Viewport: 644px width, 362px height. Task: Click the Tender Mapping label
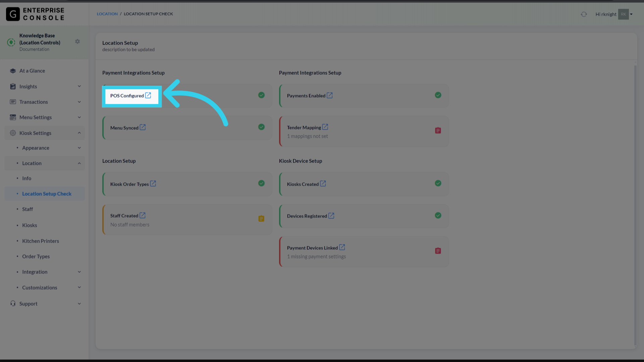tap(304, 128)
